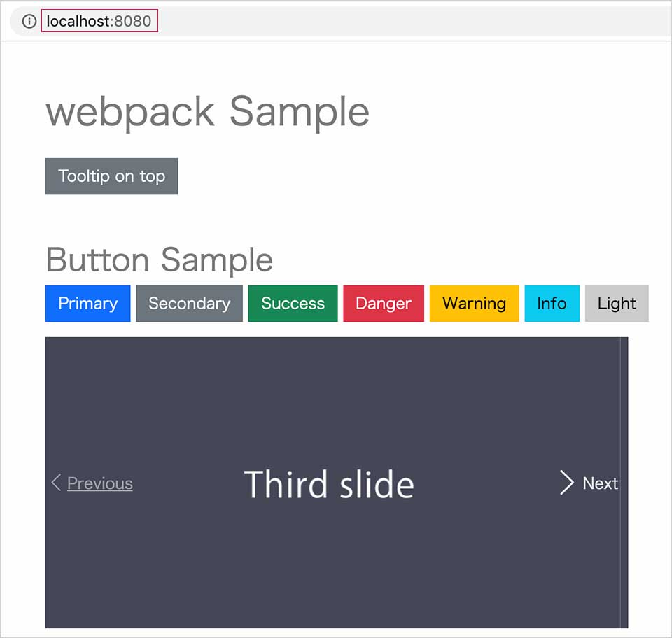Click the 'Button Sample' section heading
This screenshot has width=672, height=638.
[159, 260]
